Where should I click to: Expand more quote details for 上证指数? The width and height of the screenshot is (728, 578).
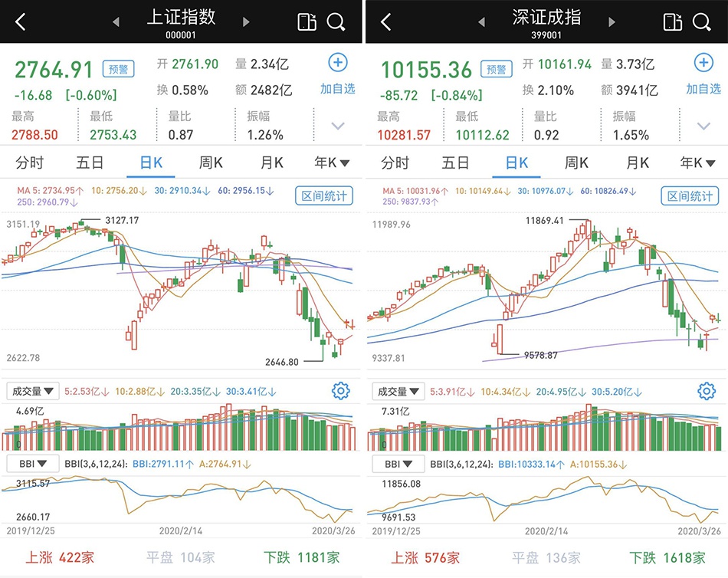tap(338, 126)
